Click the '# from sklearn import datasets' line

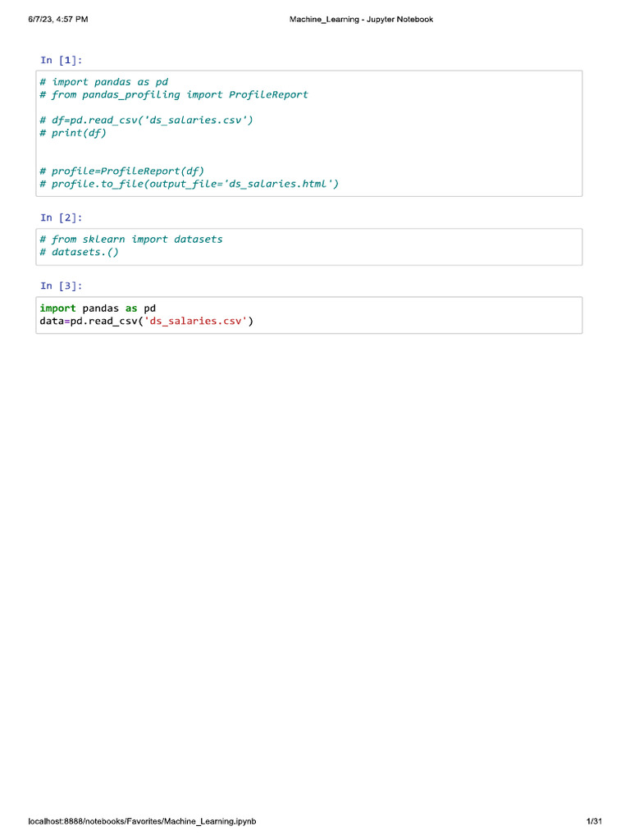click(131, 240)
